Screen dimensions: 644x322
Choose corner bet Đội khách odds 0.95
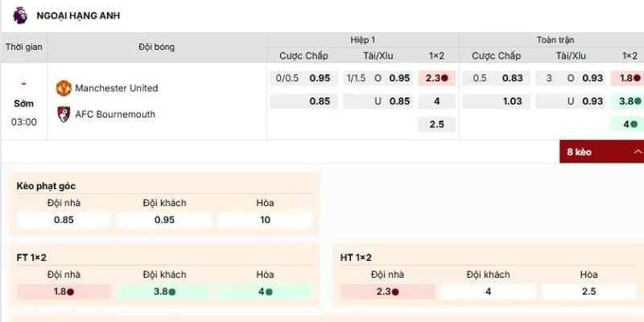pos(164,220)
